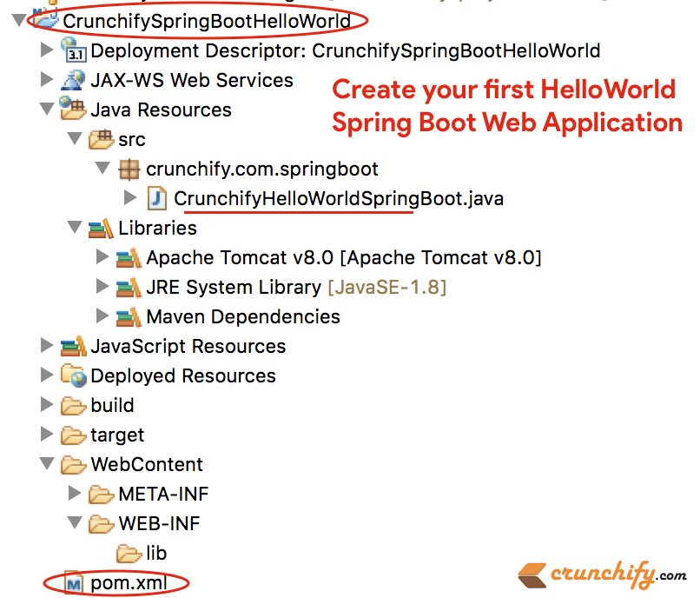Collapse the Java Resources tree node
700x598 pixels.
point(46,110)
